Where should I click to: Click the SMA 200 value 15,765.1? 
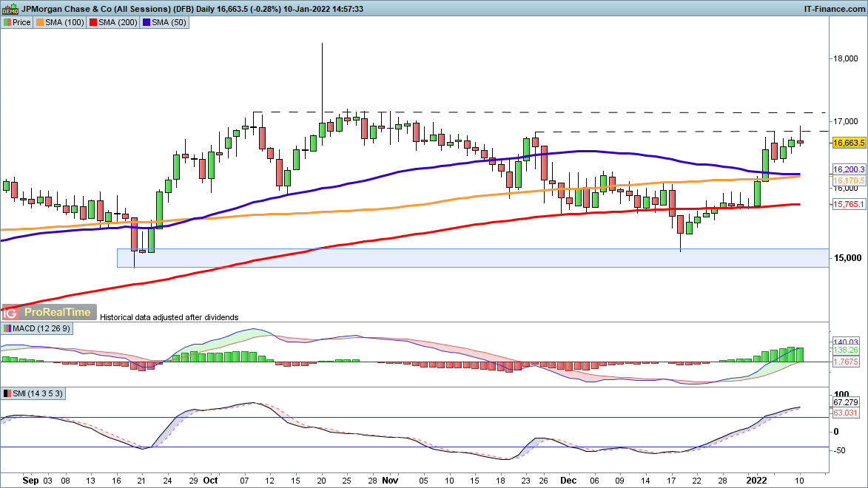849,204
